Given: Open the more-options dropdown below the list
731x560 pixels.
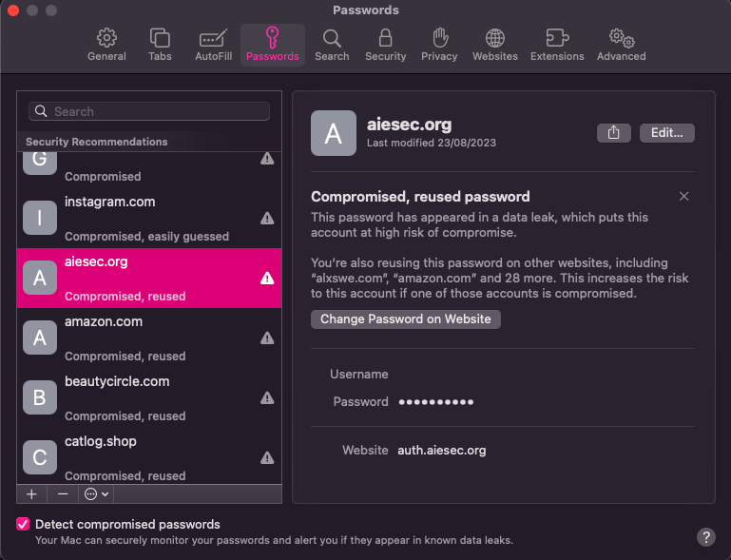Looking at the screenshot, I should click(96, 494).
